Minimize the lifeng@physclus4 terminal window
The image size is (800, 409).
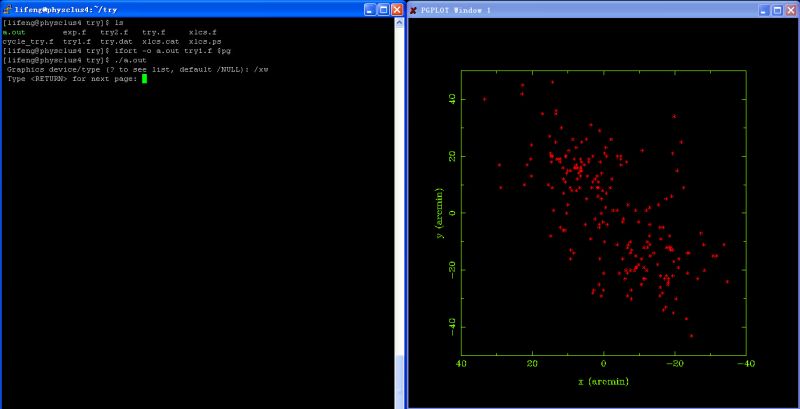(x=370, y=9)
